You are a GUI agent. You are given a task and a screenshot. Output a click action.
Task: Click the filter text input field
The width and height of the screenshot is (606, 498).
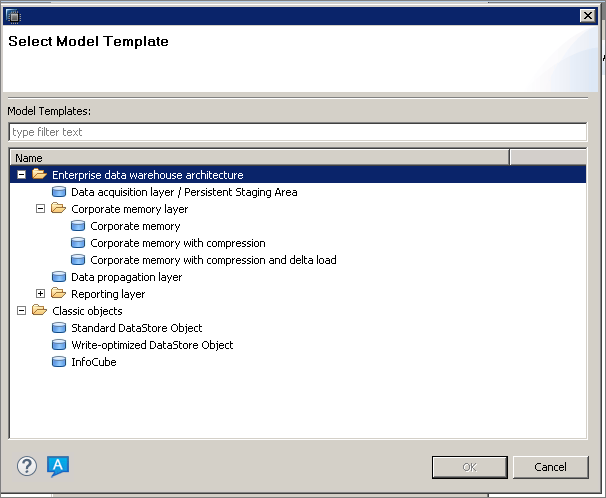coord(297,132)
